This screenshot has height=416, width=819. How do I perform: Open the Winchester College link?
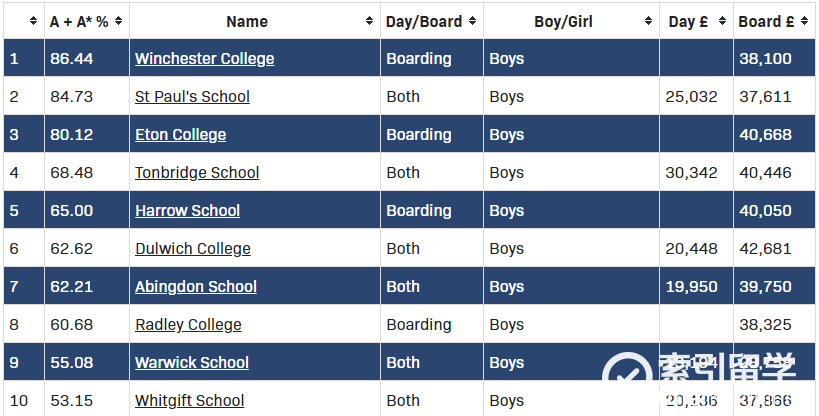point(205,59)
